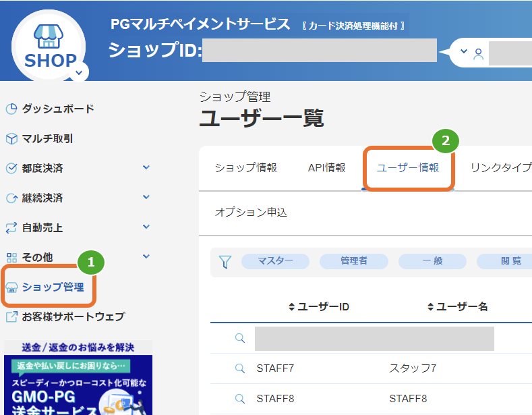The image size is (532, 415).
Task: Click the user profile icon in header
Action: pos(478,54)
